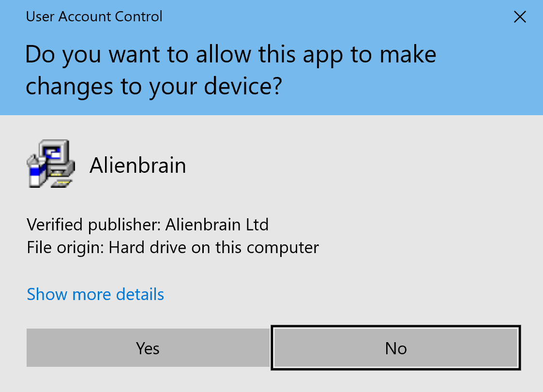Click the Alienbrain installer computer icon
The width and height of the screenshot is (543, 392).
tap(51, 164)
